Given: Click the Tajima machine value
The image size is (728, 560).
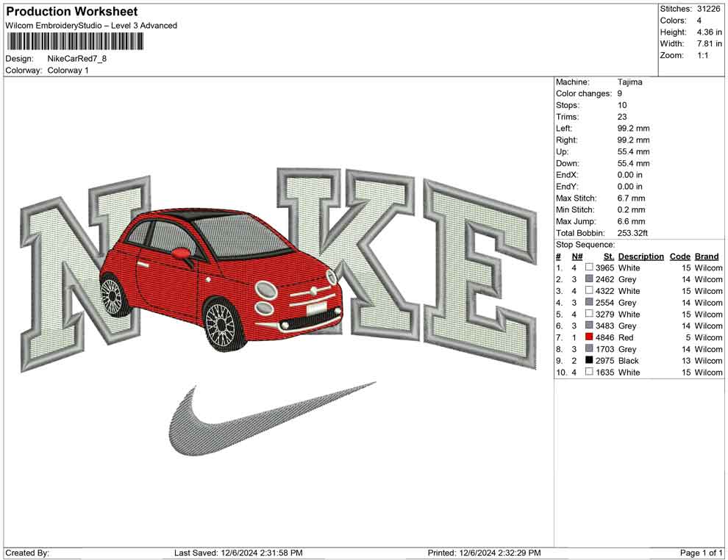Looking at the screenshot, I should click(x=629, y=82).
